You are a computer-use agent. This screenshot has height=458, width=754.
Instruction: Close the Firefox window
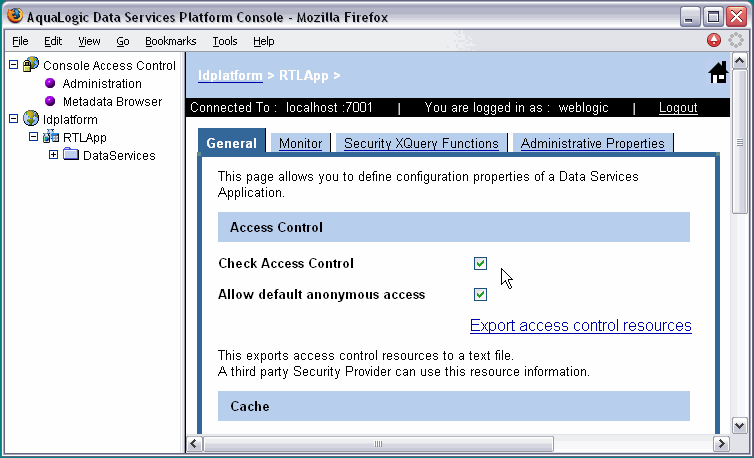click(736, 17)
